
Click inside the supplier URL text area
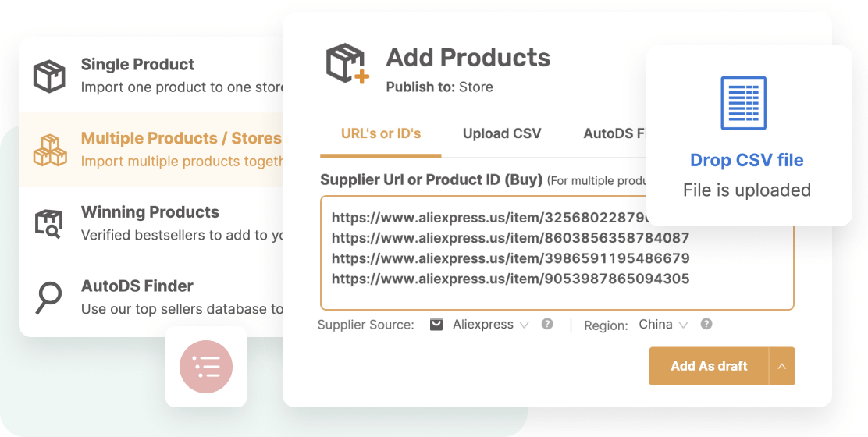click(557, 253)
